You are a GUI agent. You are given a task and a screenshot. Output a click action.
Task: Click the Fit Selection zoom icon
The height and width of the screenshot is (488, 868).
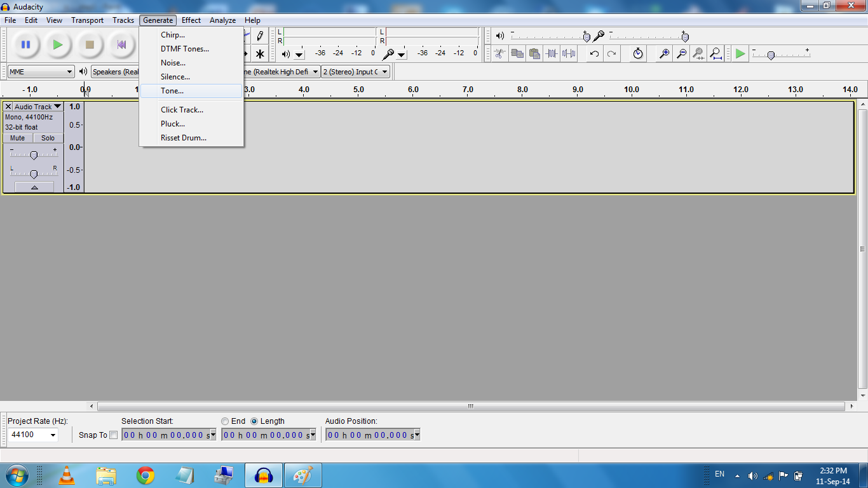698,53
